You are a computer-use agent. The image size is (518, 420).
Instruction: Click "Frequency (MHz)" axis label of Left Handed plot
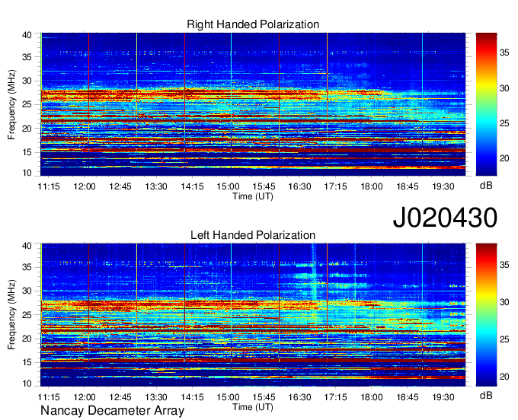click(x=11, y=315)
